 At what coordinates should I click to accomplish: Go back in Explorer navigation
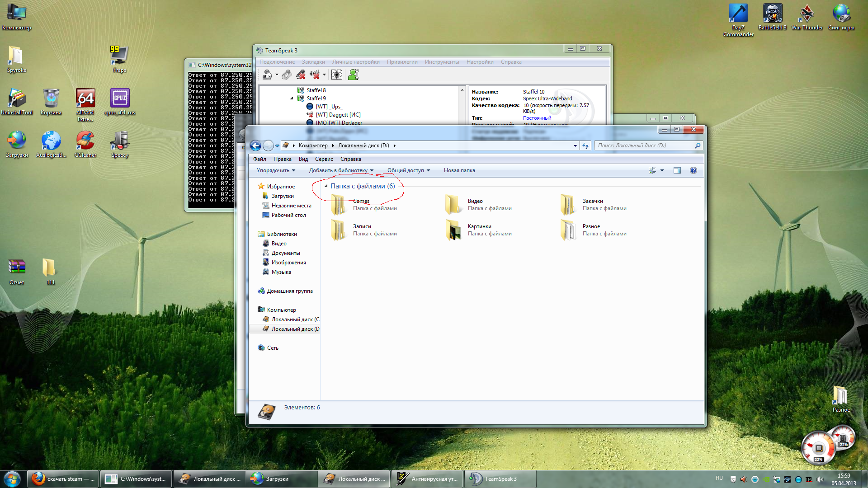[255, 145]
